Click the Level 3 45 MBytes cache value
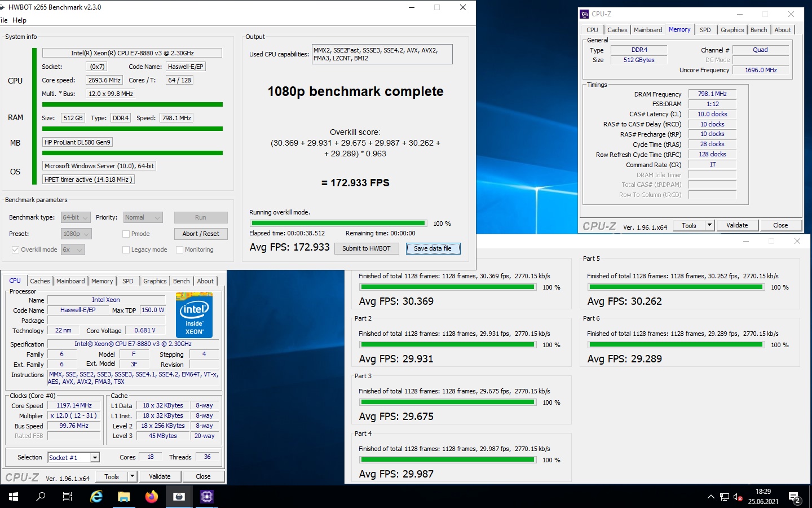 pos(163,436)
